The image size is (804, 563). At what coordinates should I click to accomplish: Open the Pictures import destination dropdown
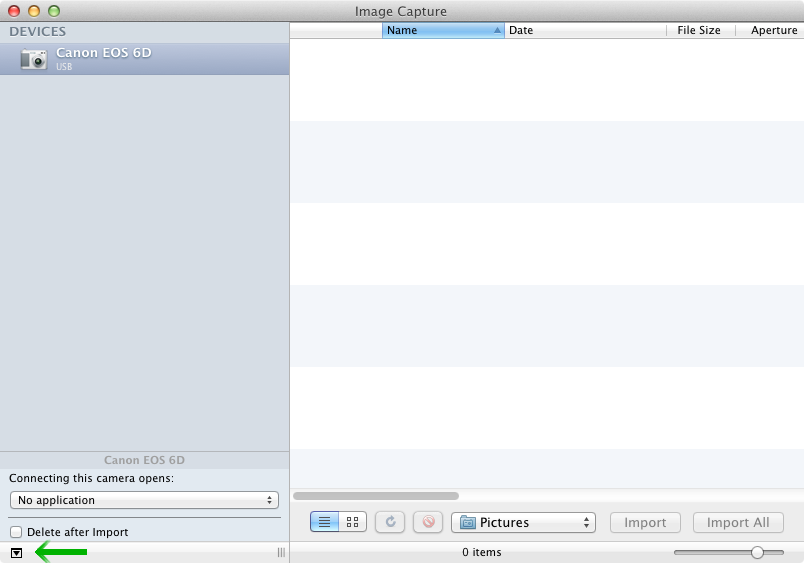523,522
